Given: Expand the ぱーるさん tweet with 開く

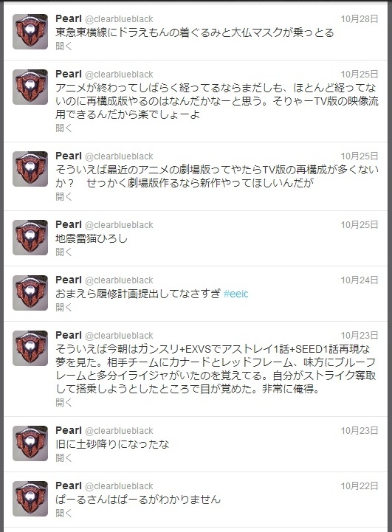Looking at the screenshot, I should 63,514.
